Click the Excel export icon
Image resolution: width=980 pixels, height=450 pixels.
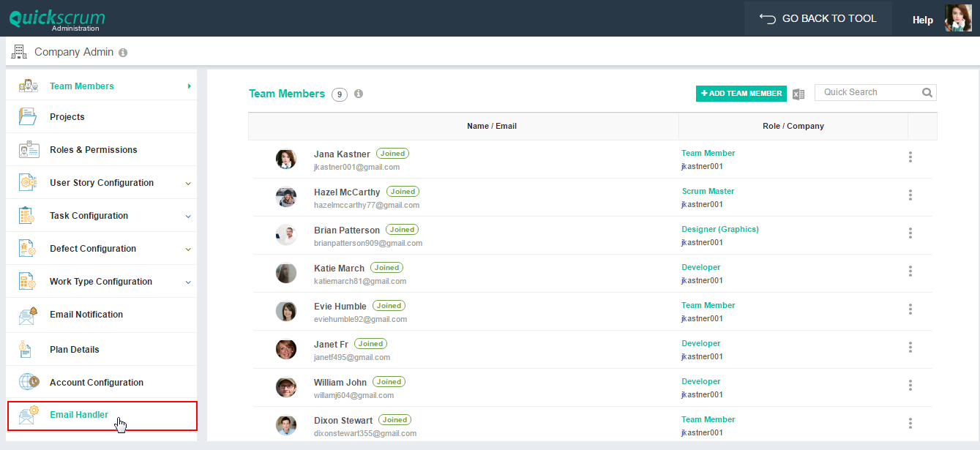pyautogui.click(x=798, y=94)
